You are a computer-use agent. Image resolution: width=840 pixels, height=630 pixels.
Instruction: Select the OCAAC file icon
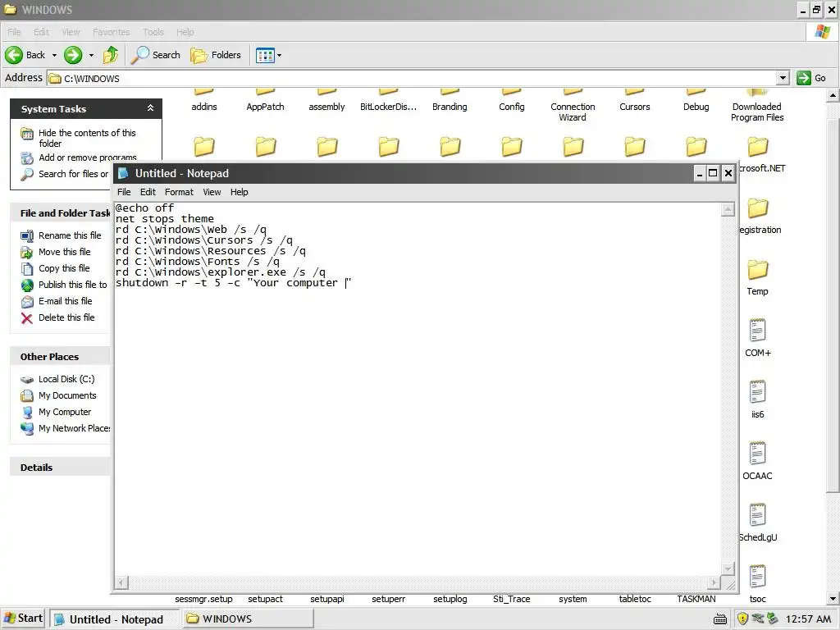click(x=757, y=454)
